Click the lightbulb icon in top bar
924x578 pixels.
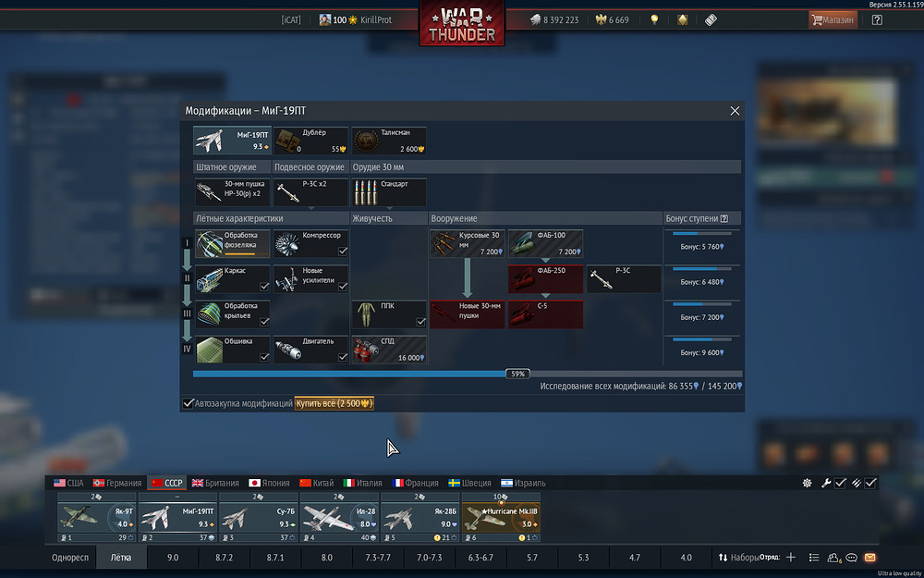coord(654,20)
